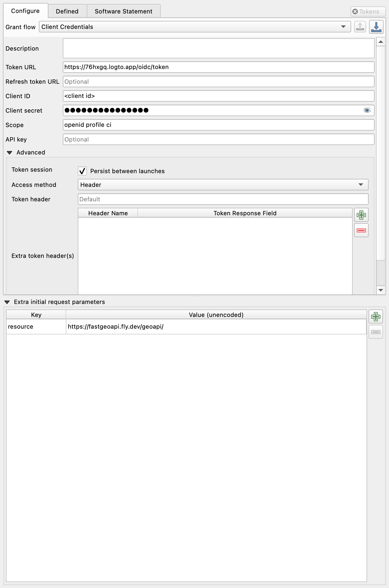Click the Token Response Field column header
This screenshot has height=588, width=389.
click(x=245, y=213)
